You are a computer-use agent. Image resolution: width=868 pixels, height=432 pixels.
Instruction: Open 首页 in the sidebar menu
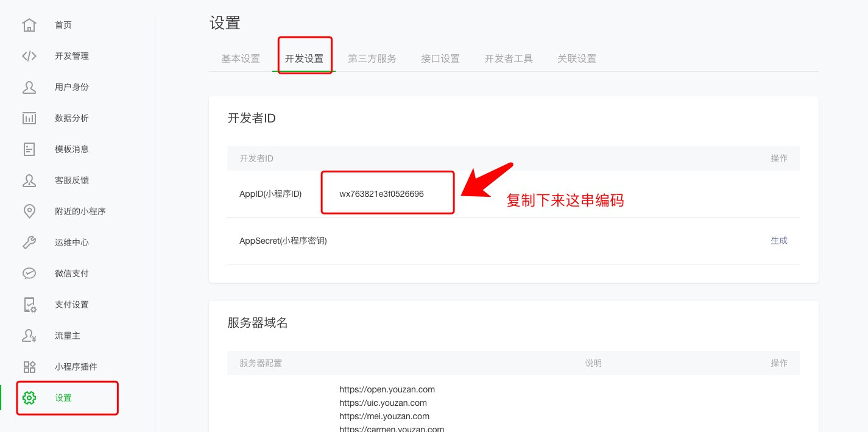pos(63,25)
